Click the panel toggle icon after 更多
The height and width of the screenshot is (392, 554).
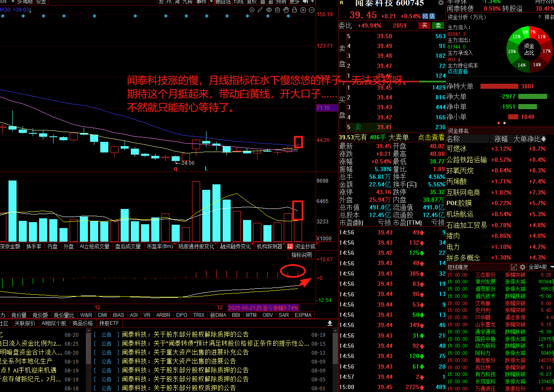(x=305, y=2)
